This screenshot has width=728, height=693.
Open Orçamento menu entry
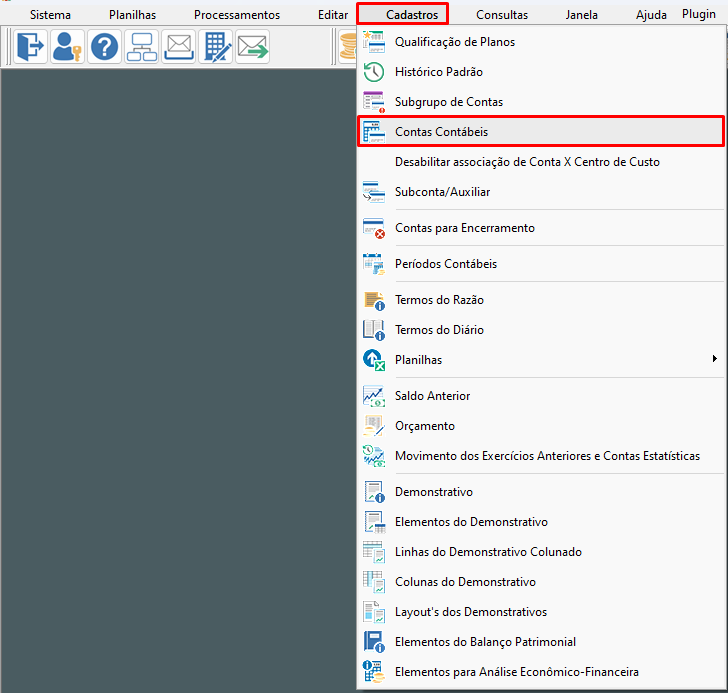[x=541, y=426]
